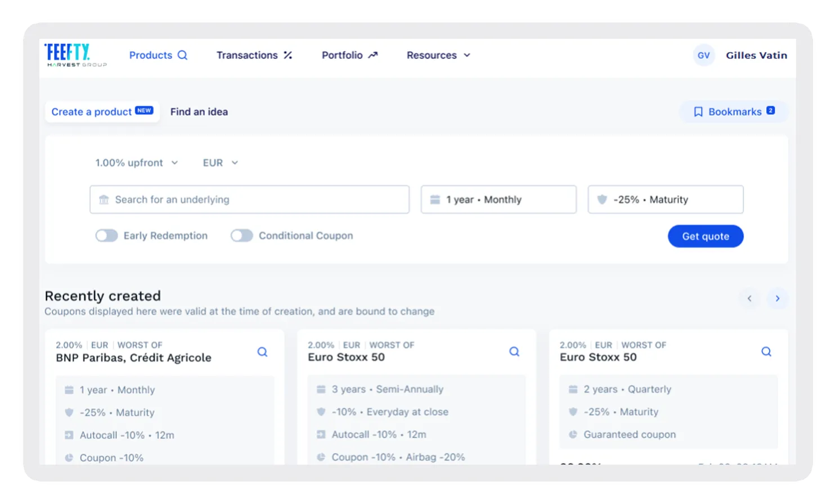Click calendar icon beside 2 years Quarterly
836x504 pixels.
573,389
